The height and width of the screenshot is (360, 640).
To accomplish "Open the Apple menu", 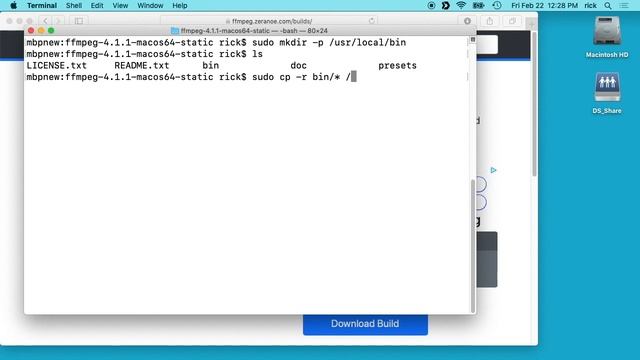I will tap(13, 5).
